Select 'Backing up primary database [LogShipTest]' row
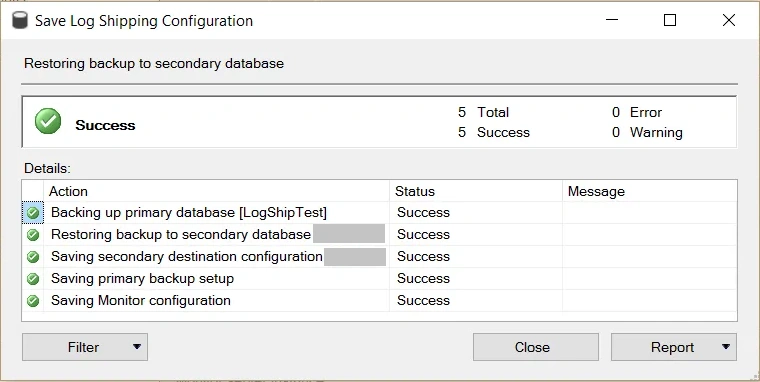 point(380,213)
